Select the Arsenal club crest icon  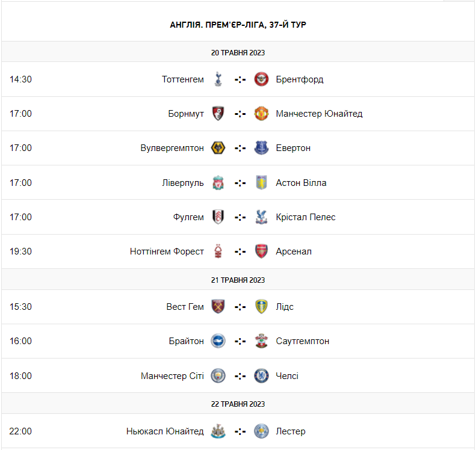pos(261,251)
